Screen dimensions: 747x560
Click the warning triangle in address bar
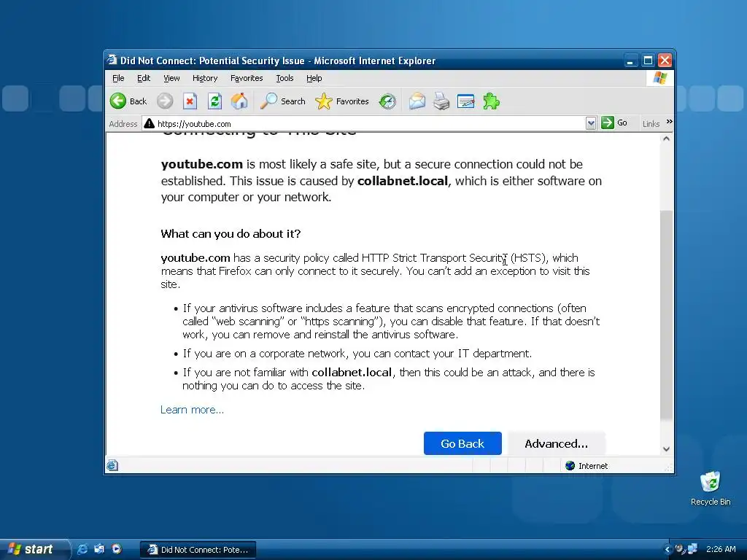pyautogui.click(x=149, y=123)
